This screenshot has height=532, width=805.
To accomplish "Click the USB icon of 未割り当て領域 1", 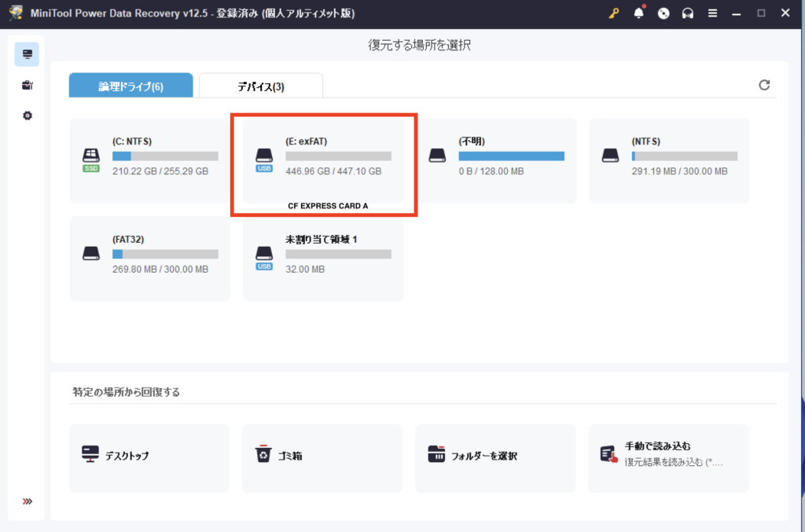I will click(x=264, y=258).
